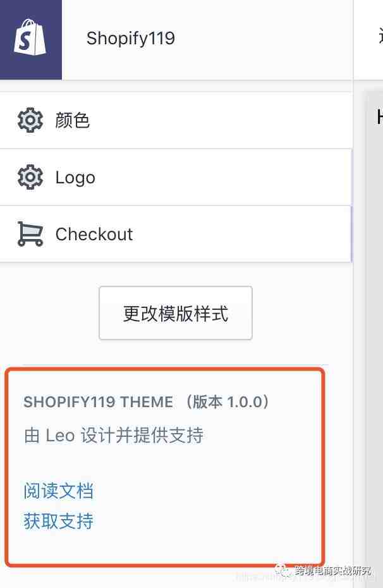This screenshot has width=383, height=588.
Task: Click the partially visible header text at top right
Action: point(380,37)
